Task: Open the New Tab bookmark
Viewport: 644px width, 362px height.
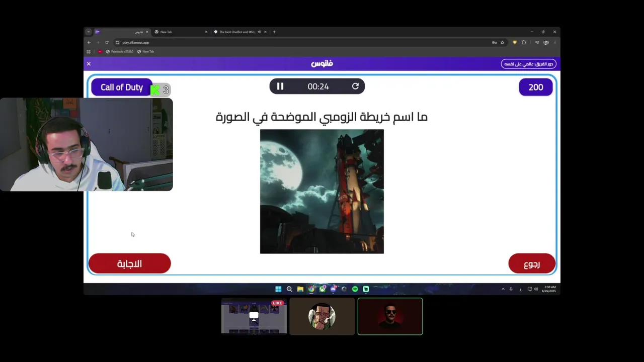Action: 146,51
